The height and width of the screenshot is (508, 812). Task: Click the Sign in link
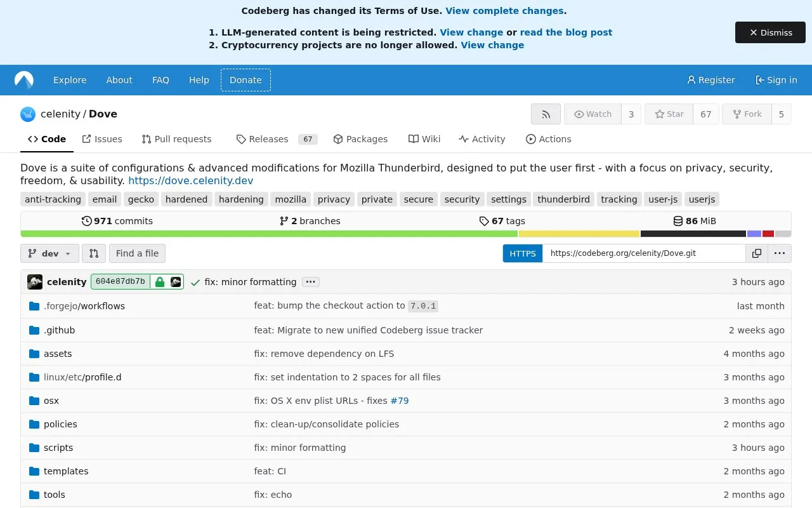(x=776, y=80)
